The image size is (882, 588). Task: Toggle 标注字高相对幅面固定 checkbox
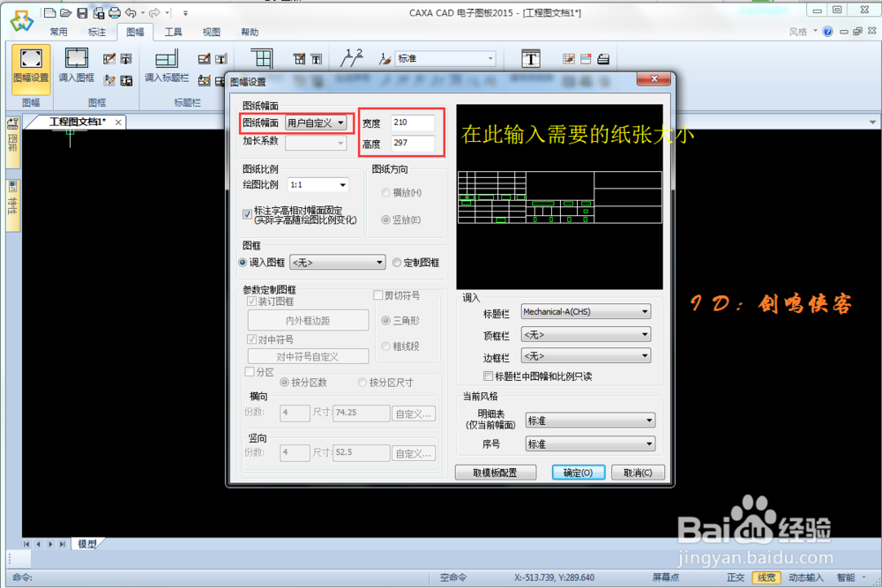tap(247, 213)
